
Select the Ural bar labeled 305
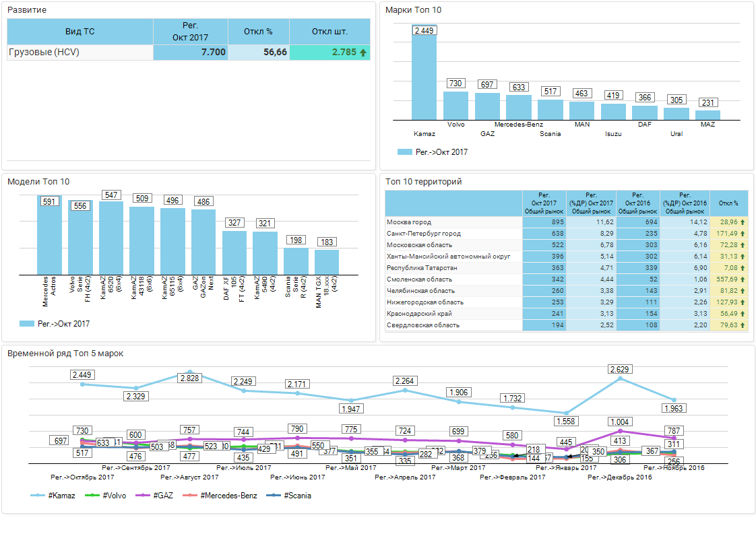click(676, 114)
